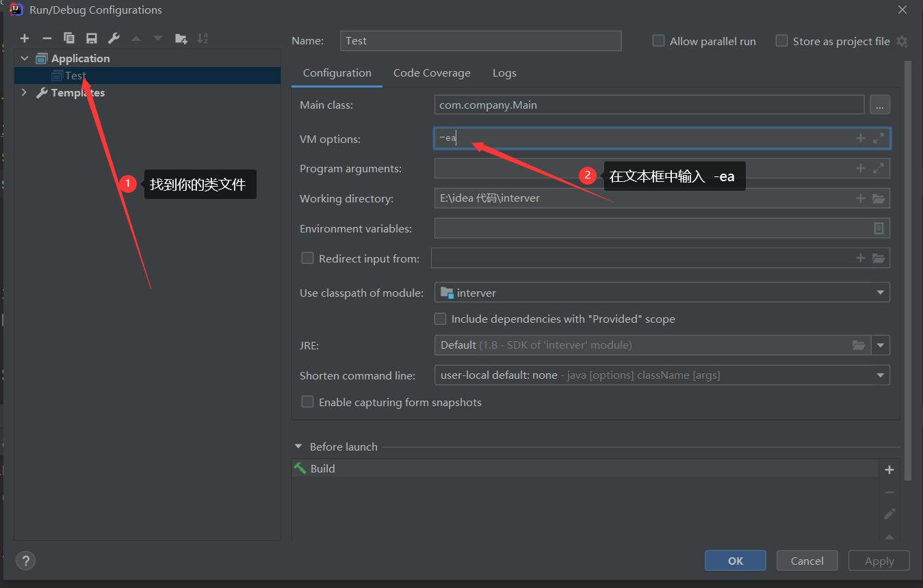Switch to the Code Coverage tab
Viewport: 923px width, 588px height.
[x=432, y=72]
